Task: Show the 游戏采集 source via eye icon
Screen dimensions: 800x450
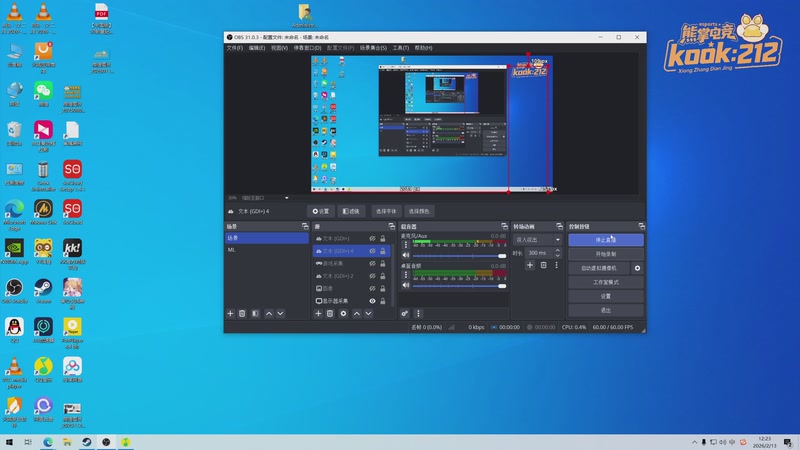Action: 372,263
